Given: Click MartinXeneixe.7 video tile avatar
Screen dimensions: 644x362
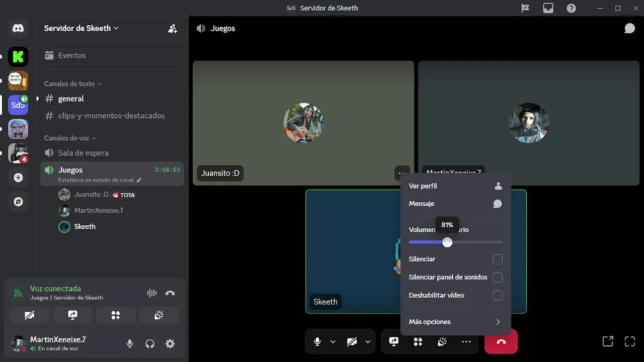Looking at the screenshot, I should click(529, 123).
